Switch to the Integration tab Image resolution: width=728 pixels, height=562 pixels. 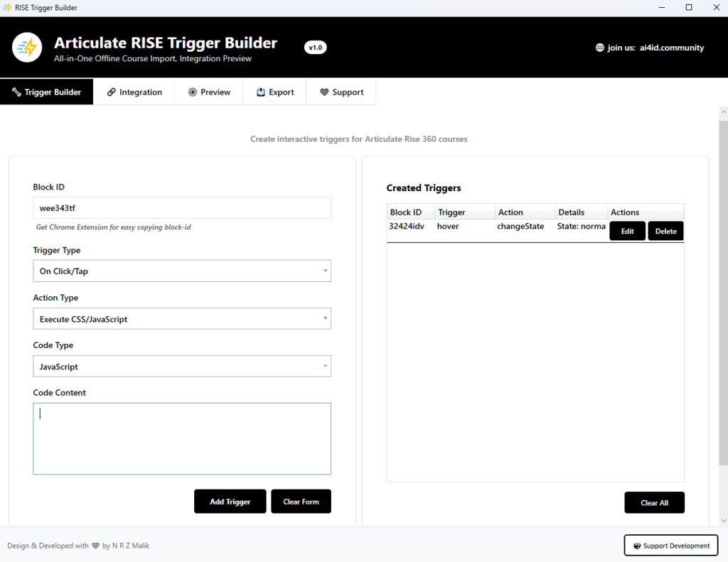click(x=134, y=92)
